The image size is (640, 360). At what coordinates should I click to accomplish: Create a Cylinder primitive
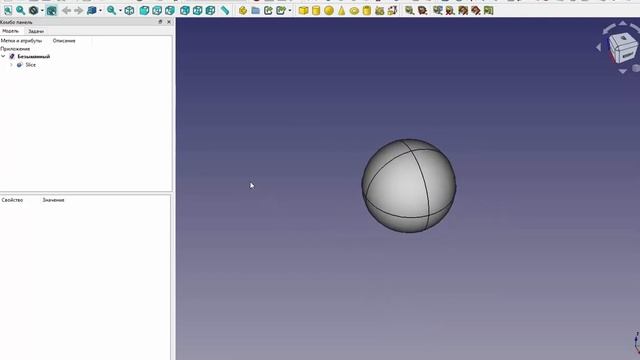[x=316, y=11]
